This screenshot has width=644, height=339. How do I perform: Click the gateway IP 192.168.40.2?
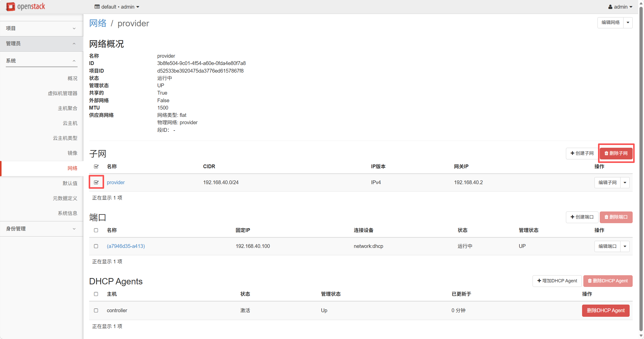(x=468, y=182)
